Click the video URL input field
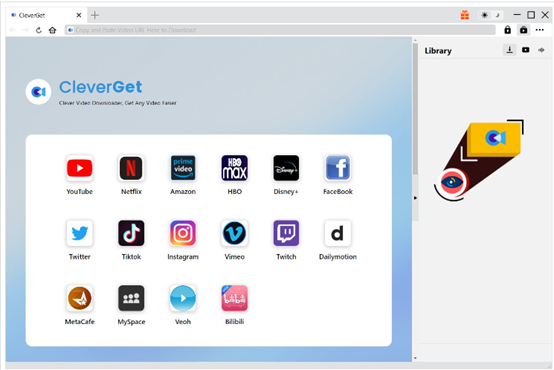Viewport: 554px width, 370px height. (x=280, y=30)
